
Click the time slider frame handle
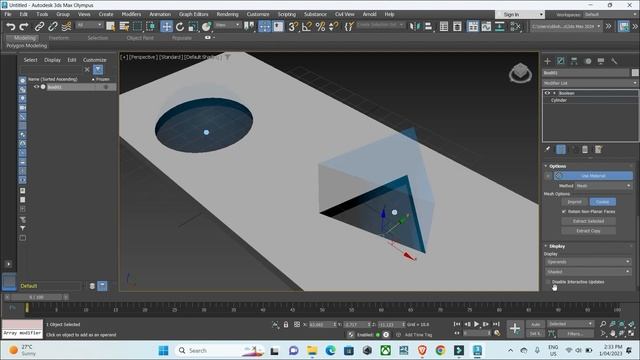click(x=37, y=297)
